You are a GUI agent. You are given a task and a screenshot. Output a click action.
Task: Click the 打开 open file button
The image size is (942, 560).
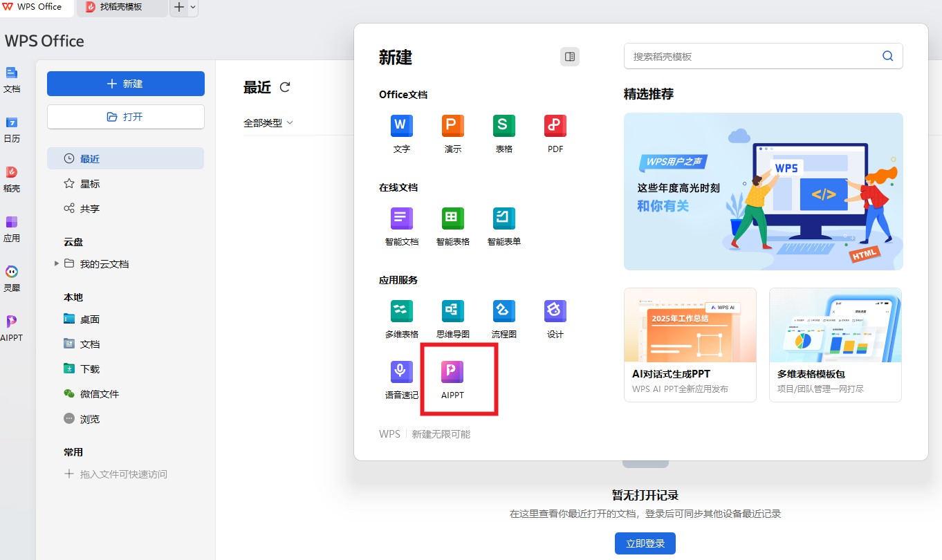tap(125, 117)
